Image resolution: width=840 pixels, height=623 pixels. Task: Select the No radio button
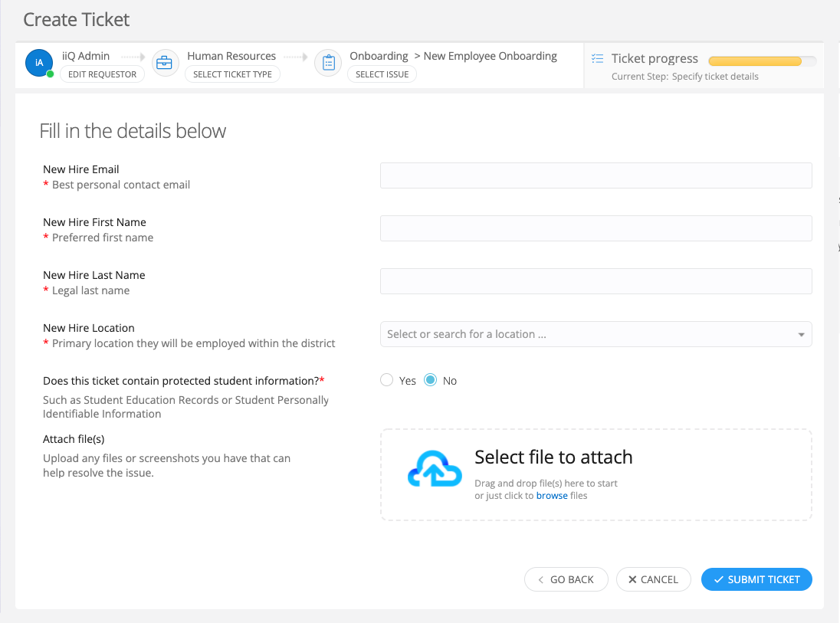pos(431,380)
